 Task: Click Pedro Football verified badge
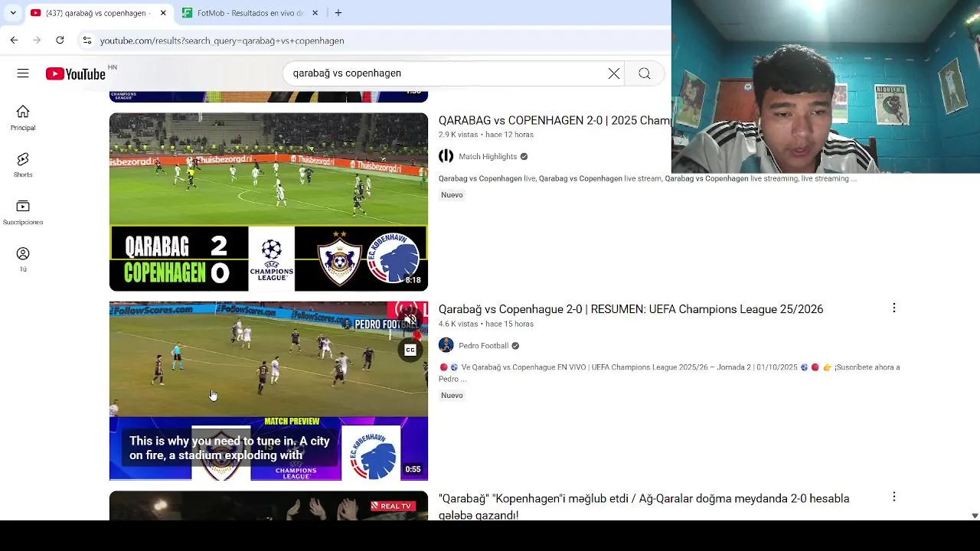[x=515, y=346]
